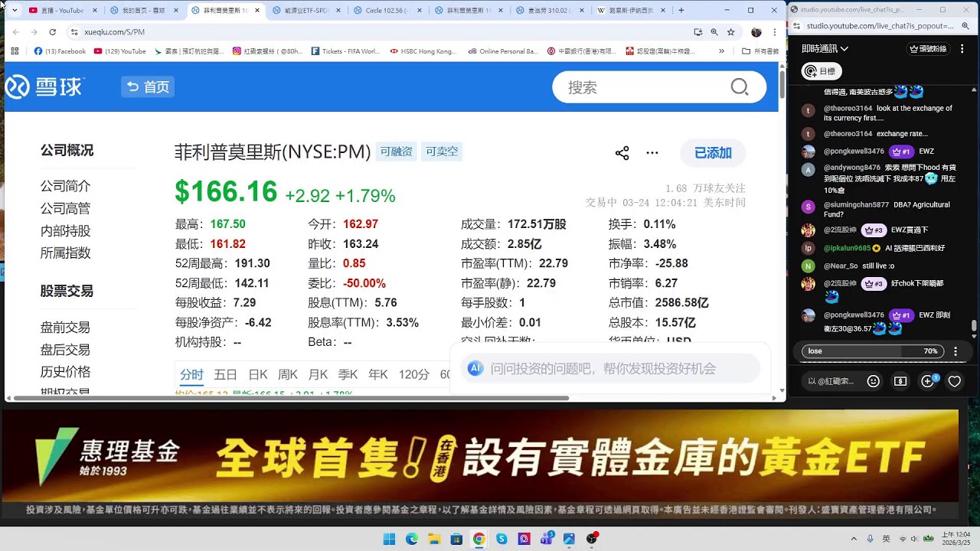Screen dimensions: 980x551
Task: Open the Facebook bookmark
Action: (60, 51)
